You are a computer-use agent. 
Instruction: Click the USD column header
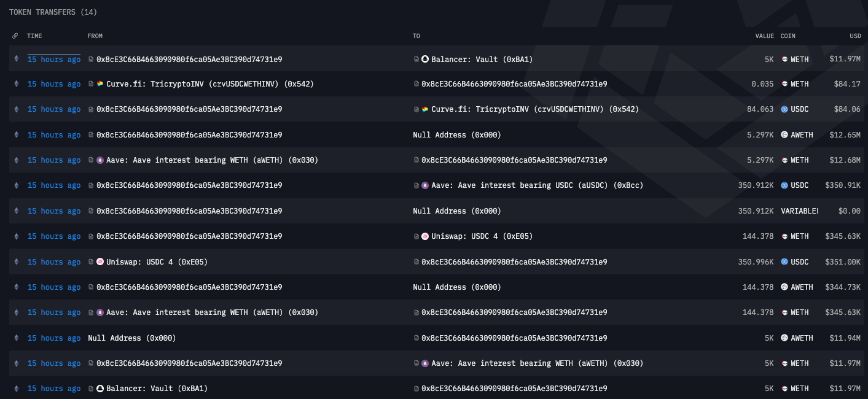855,36
